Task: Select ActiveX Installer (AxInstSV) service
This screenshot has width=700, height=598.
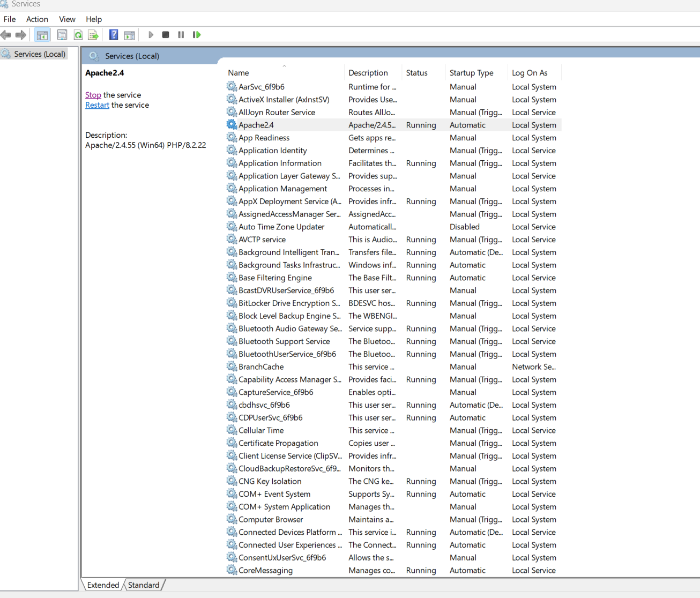Action: tap(393, 100)
